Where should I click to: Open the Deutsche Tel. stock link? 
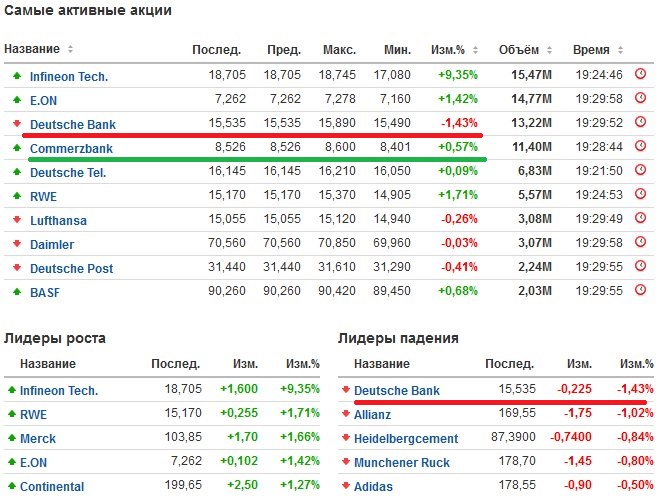pos(68,172)
